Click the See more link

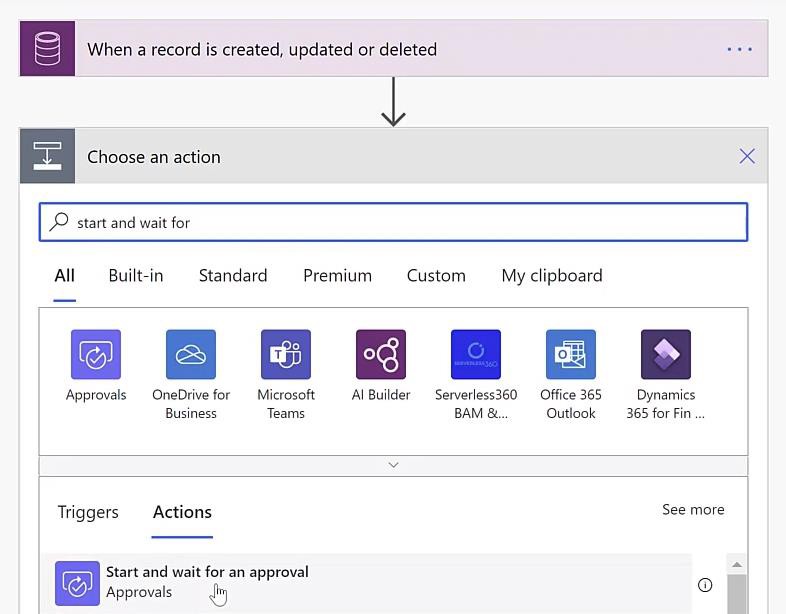pos(693,509)
